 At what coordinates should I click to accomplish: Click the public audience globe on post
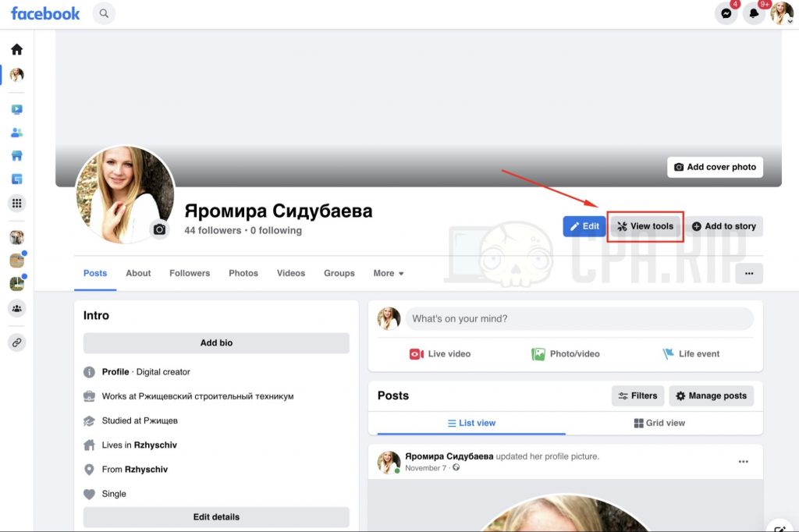coord(456,467)
